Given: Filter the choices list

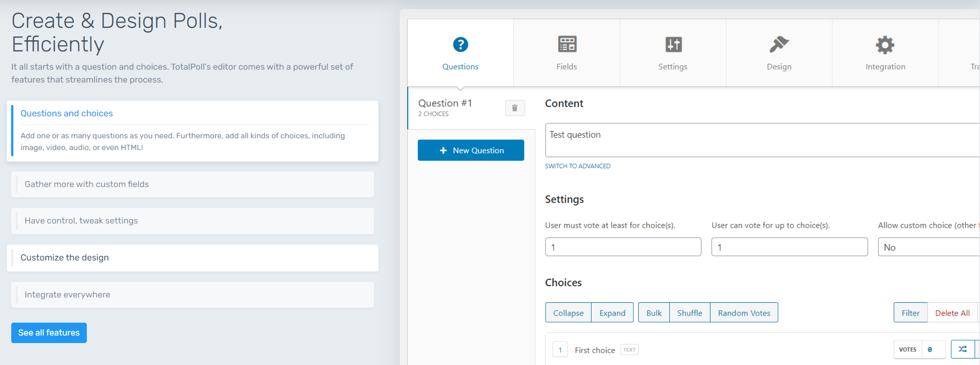Looking at the screenshot, I should click(910, 313).
